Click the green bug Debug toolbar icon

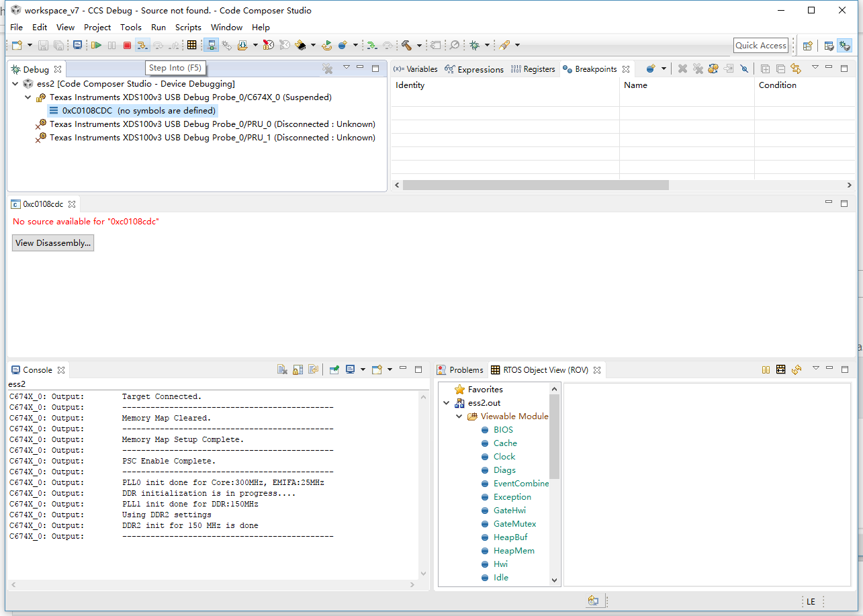point(475,45)
